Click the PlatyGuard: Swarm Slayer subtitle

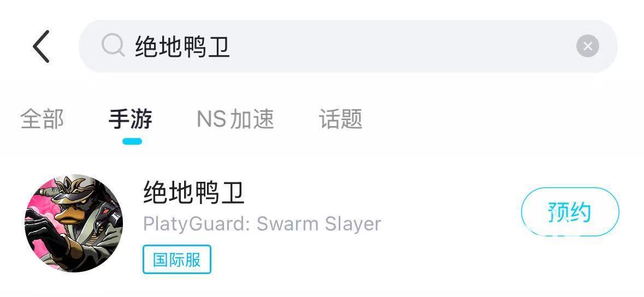pyautogui.click(x=262, y=224)
